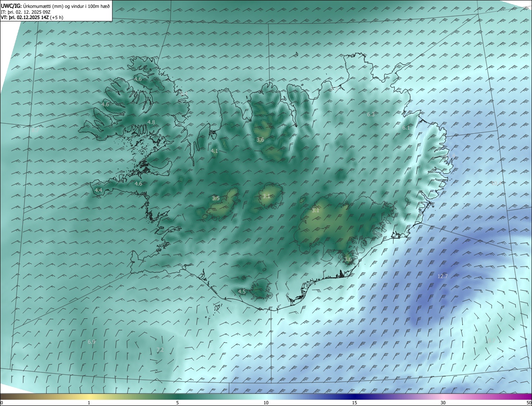The image size is (532, 406).
Task: Click the 7.2 value over the southwest sea
Action: click(x=160, y=350)
